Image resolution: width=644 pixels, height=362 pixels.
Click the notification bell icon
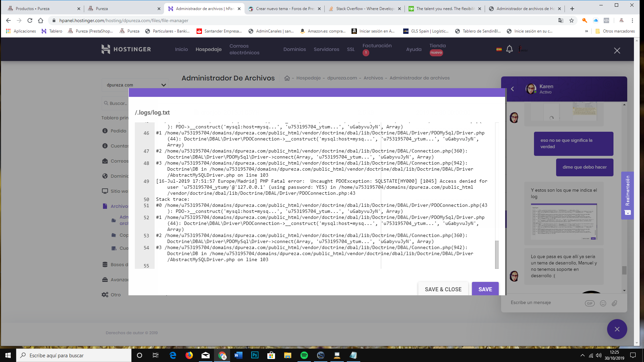(509, 49)
